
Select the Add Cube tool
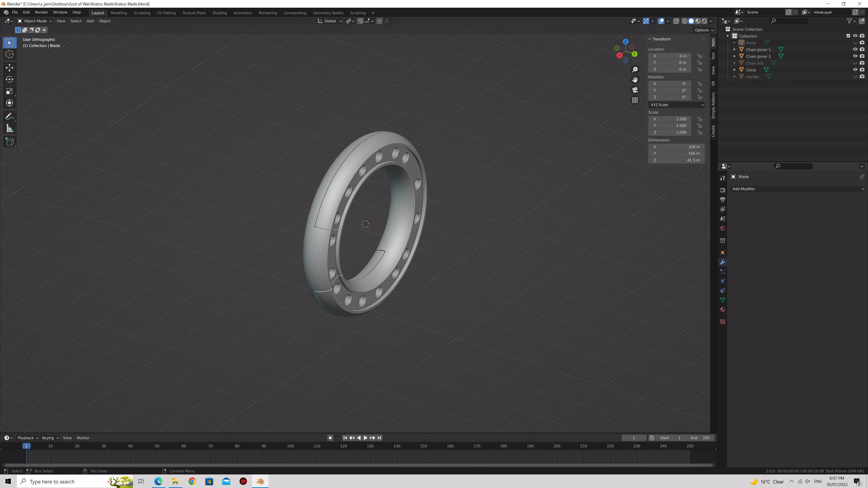(9, 141)
